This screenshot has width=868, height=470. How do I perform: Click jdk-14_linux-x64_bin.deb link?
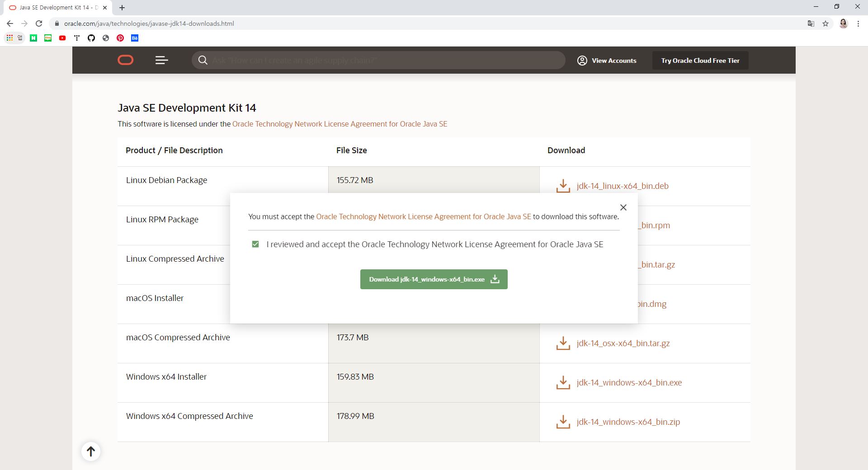[623, 186]
